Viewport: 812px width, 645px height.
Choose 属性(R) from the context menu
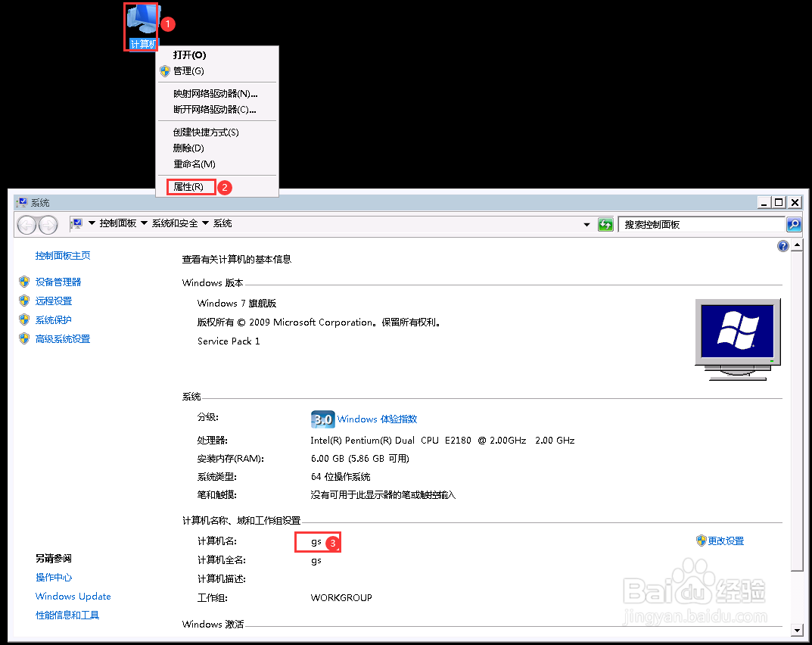[x=190, y=186]
